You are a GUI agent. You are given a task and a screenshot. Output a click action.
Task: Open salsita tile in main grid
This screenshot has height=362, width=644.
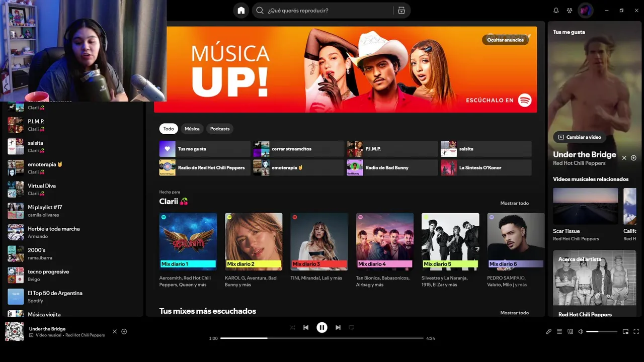click(486, 149)
